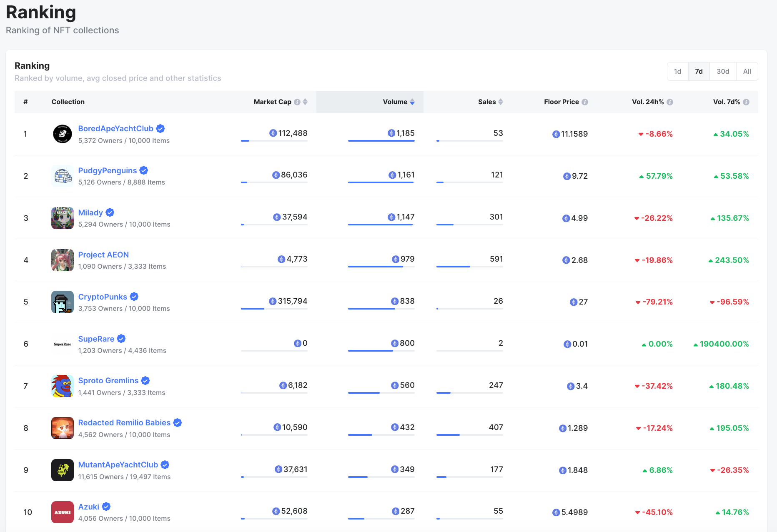
Task: Click Redacted Remilio Babies sales 407
Action: pyautogui.click(x=496, y=427)
